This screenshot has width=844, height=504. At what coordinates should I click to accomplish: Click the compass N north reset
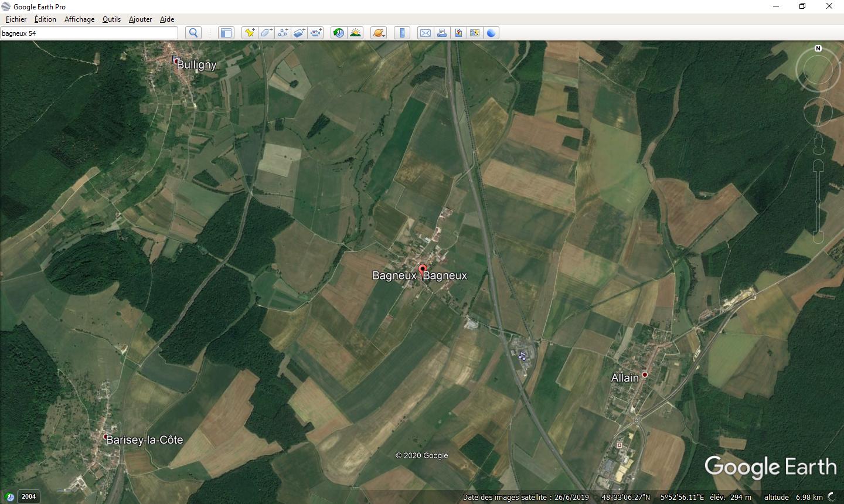tap(818, 49)
